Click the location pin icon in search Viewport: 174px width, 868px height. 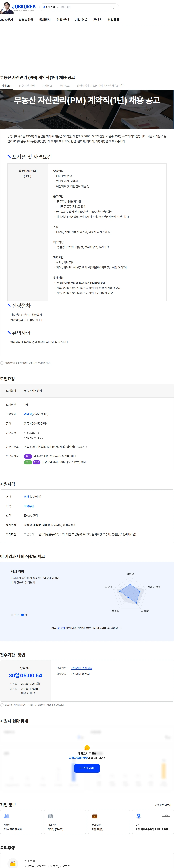tap(44, 7)
